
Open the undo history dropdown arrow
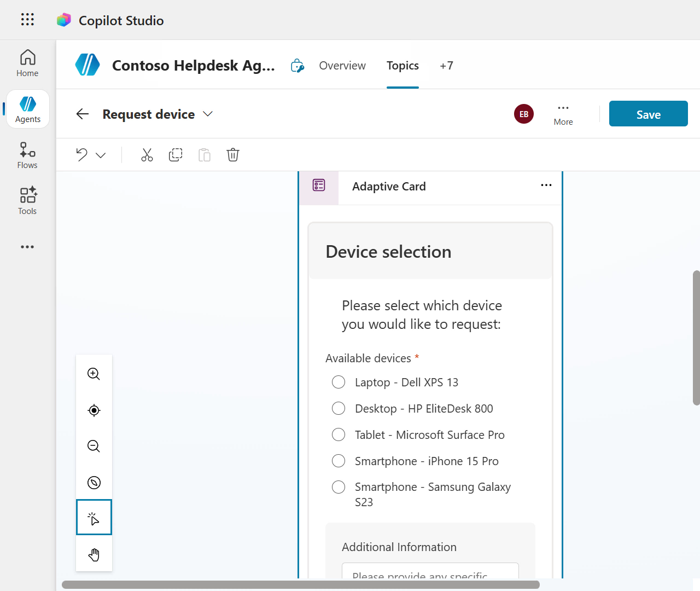[102, 155]
